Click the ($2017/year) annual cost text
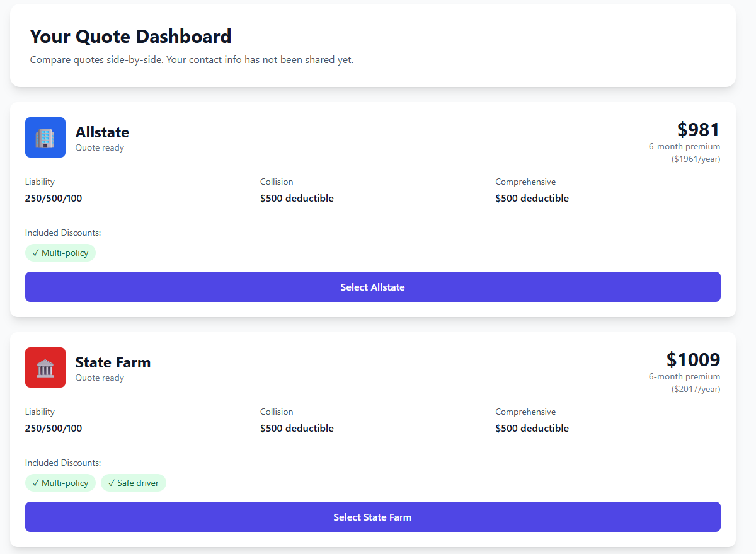756x554 pixels. 696,389
